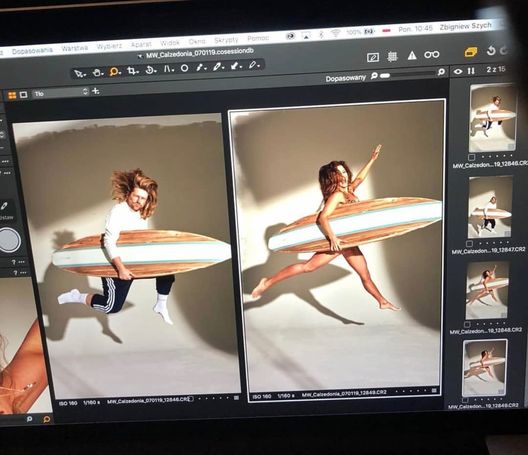Viewport: 528px width, 455px height.
Task: Open the Pomoc menu
Action: coord(258,38)
